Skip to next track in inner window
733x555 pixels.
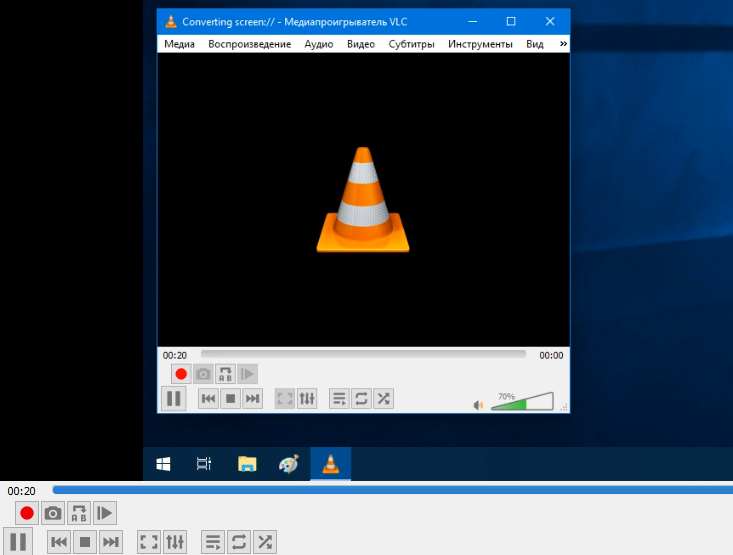coord(252,399)
